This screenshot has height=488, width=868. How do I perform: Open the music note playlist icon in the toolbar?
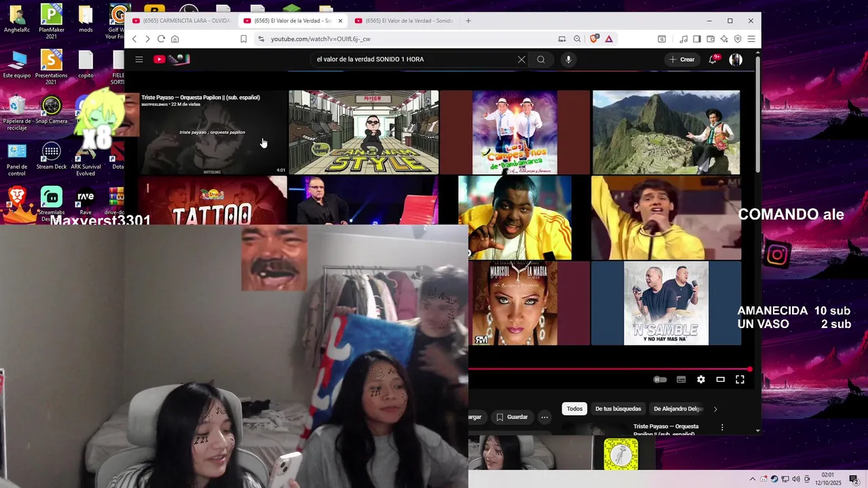pos(684,39)
